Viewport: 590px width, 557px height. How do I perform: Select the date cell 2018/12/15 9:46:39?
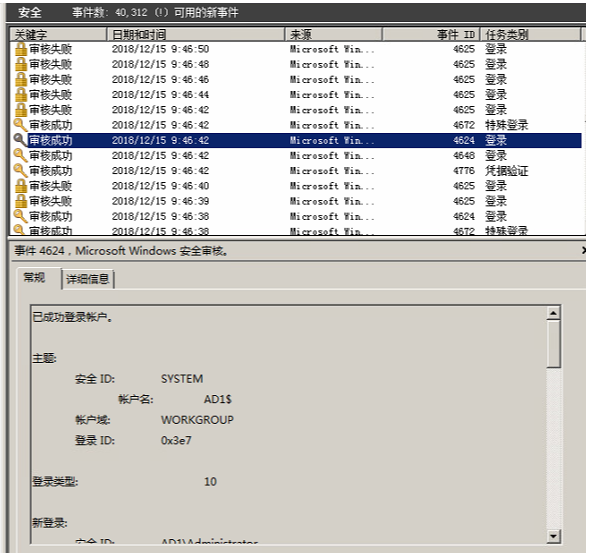coord(160,201)
